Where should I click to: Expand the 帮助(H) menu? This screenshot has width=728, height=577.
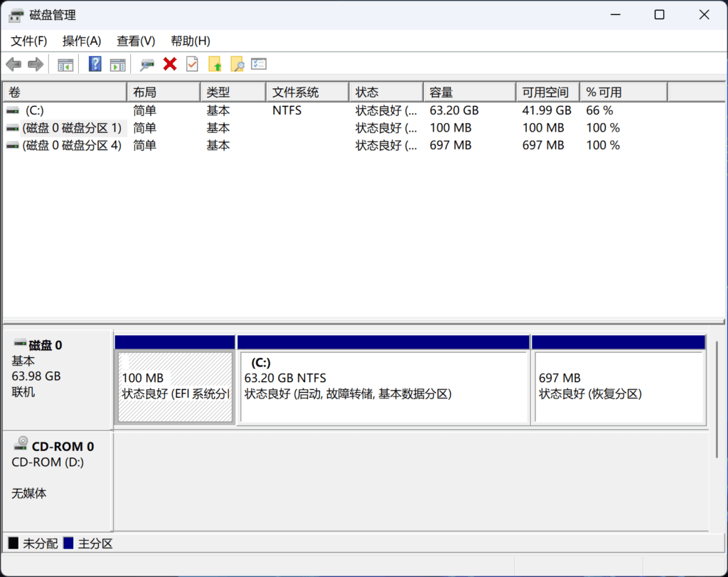(190, 41)
